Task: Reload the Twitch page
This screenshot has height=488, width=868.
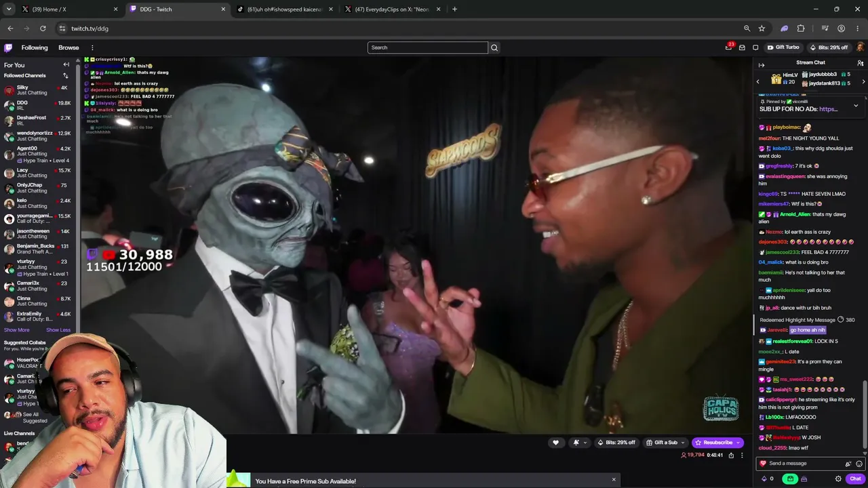Action: pyautogui.click(x=43, y=28)
